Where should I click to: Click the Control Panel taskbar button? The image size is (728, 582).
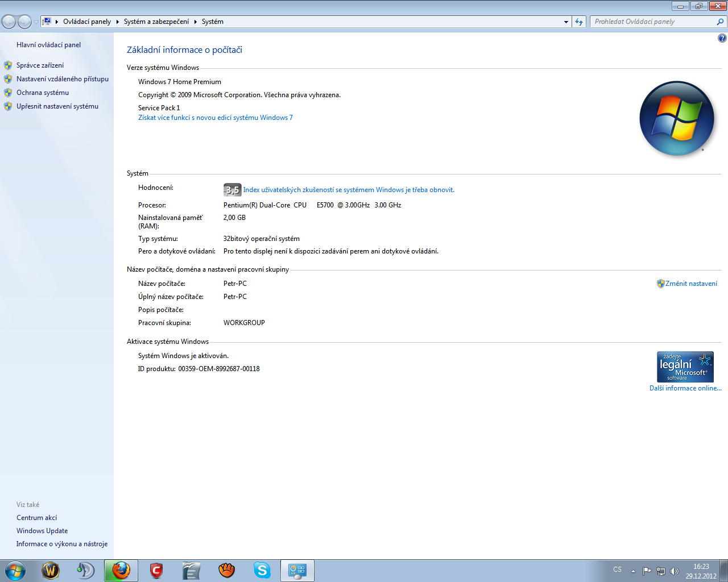click(x=297, y=570)
